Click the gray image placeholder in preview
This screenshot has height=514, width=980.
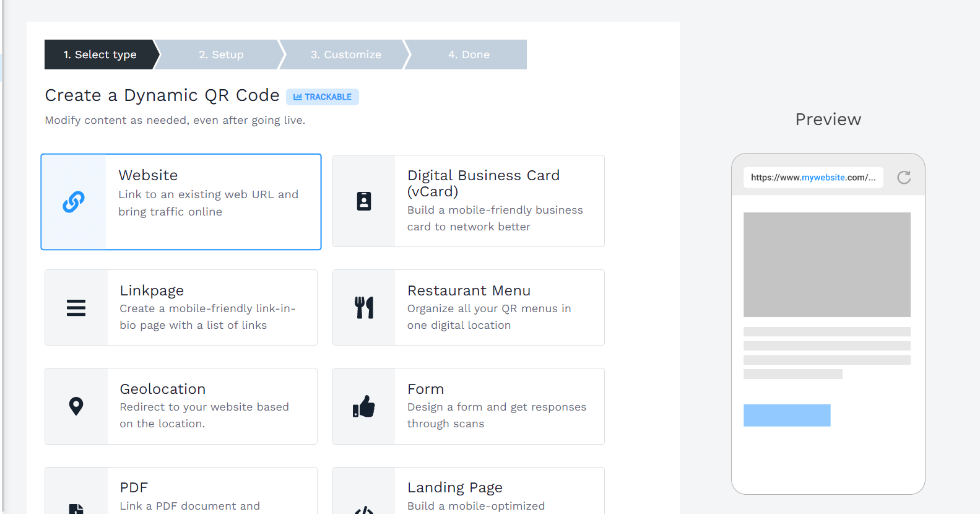827,264
